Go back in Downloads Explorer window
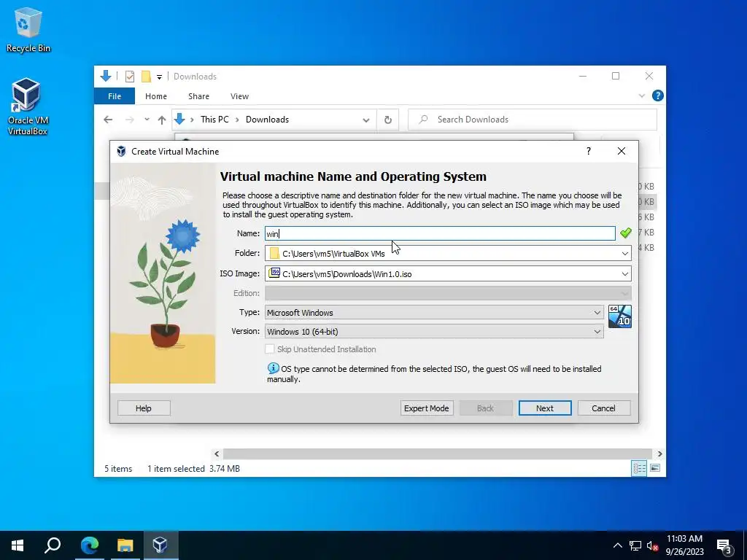The width and height of the screenshot is (747, 560). (108, 120)
